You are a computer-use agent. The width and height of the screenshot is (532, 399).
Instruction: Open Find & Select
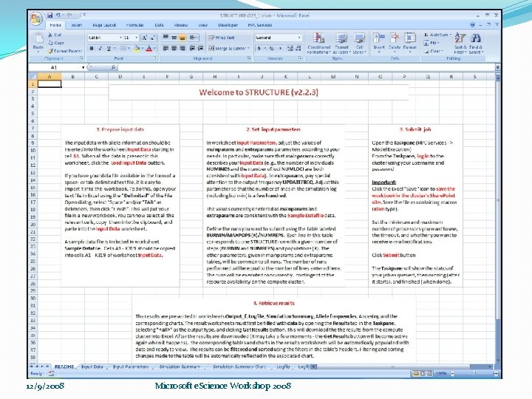pos(476,43)
